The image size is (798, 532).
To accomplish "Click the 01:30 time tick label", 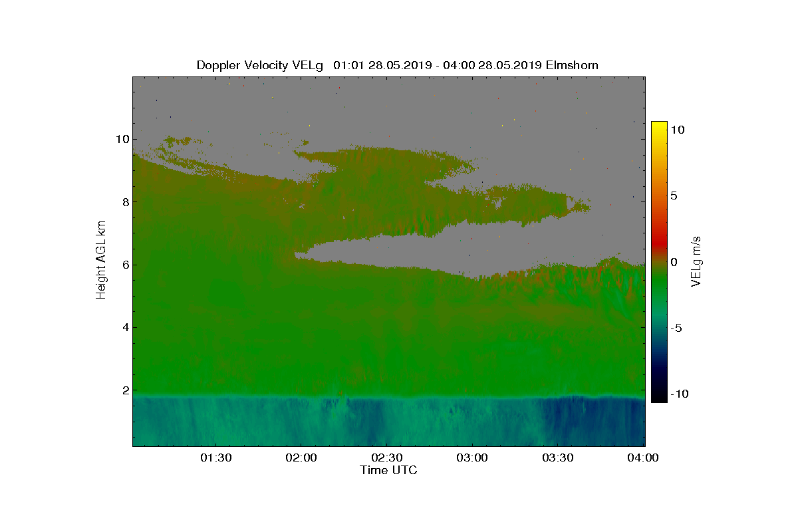I will pos(216,458).
